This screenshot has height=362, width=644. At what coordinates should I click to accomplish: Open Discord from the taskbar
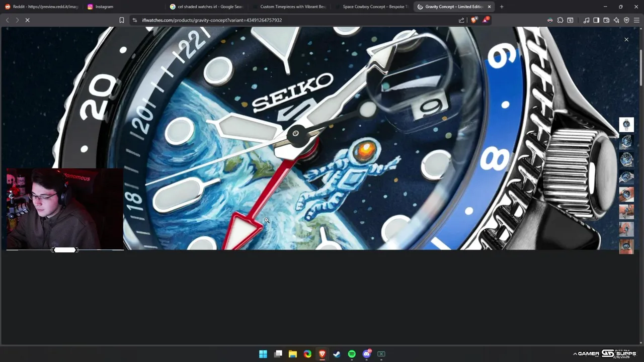(367, 354)
